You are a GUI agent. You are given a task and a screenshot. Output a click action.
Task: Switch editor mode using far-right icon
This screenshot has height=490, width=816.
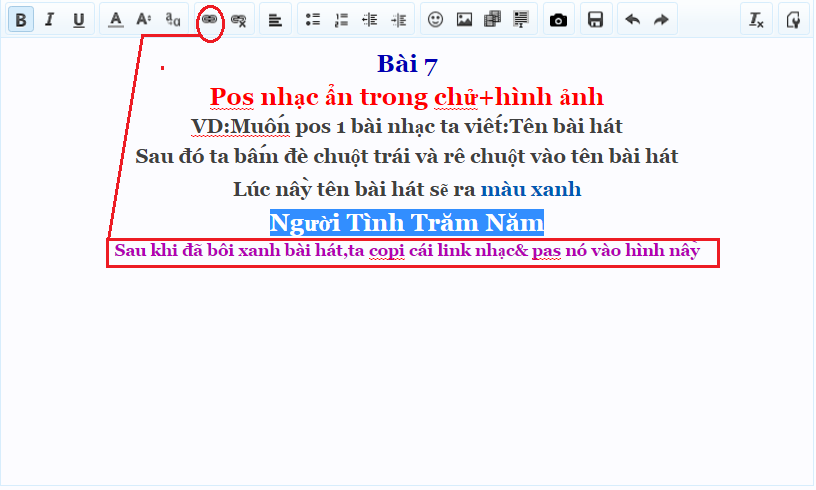(x=794, y=20)
